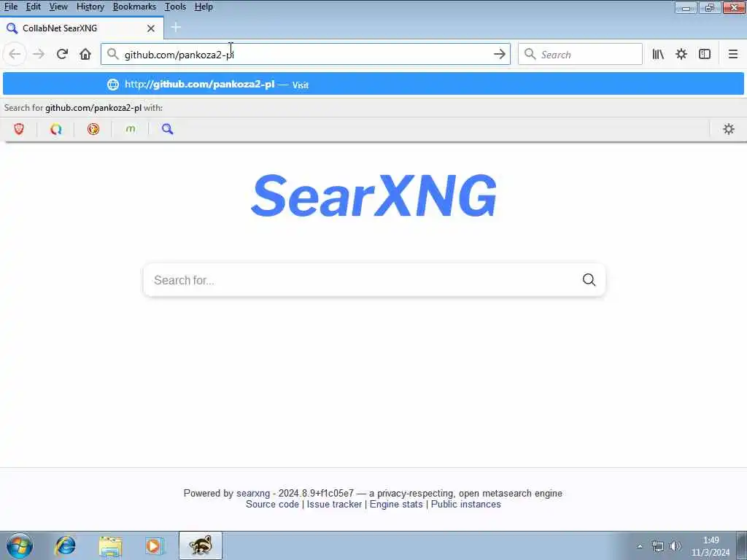
Task: Click the SearXNG logo
Action: (x=374, y=195)
